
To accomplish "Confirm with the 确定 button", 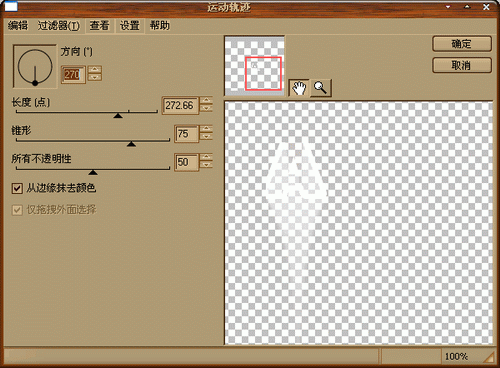I will pyautogui.click(x=462, y=44).
